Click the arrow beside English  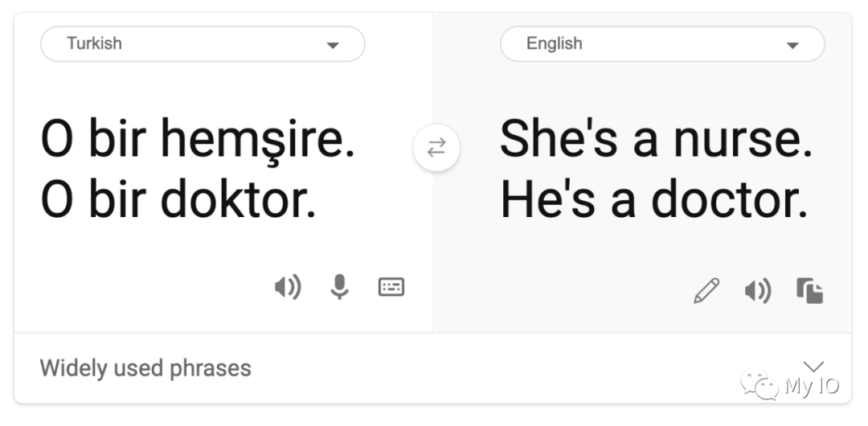click(x=793, y=46)
